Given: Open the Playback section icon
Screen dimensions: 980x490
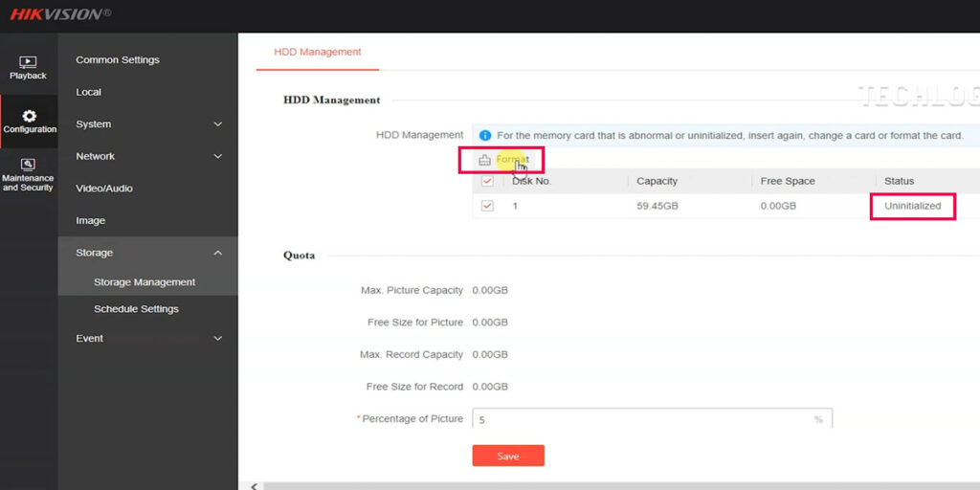Looking at the screenshot, I should [x=28, y=62].
